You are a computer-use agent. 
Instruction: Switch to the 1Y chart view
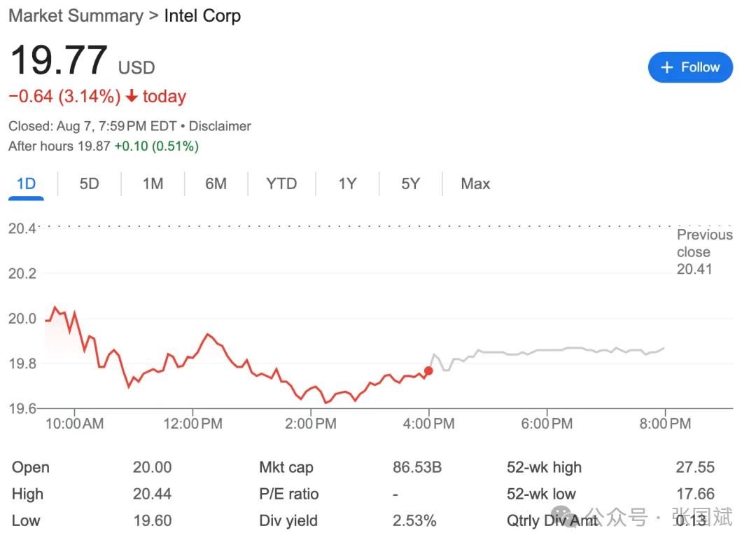347,184
